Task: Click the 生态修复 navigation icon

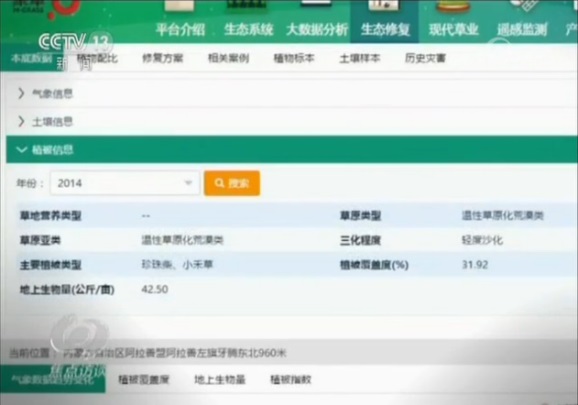Action: click(383, 5)
